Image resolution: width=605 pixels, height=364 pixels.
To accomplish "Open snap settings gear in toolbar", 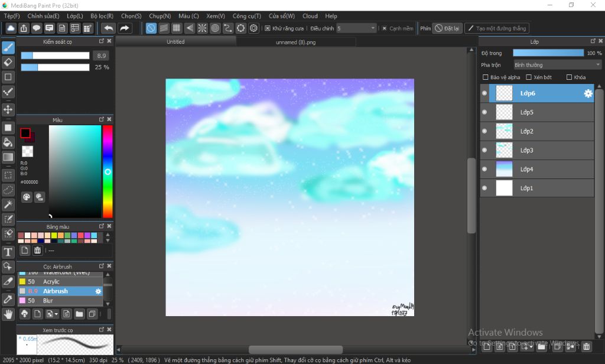I will 253,28.
